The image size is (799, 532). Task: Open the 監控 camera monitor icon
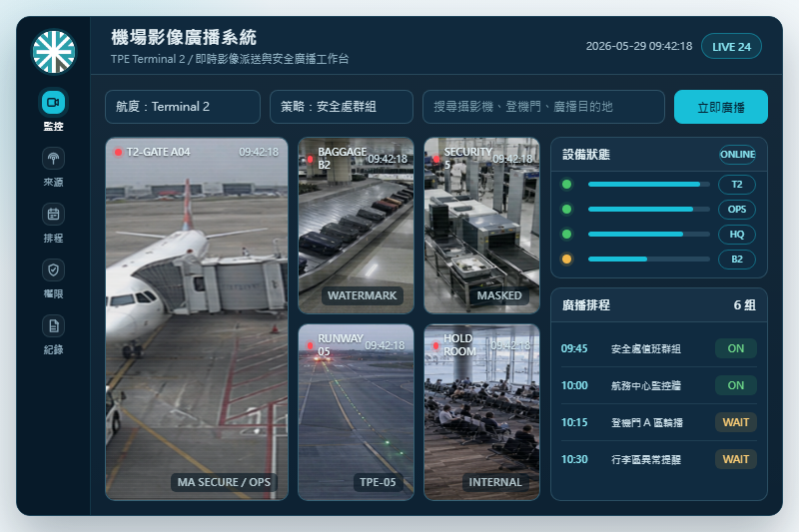(54, 103)
